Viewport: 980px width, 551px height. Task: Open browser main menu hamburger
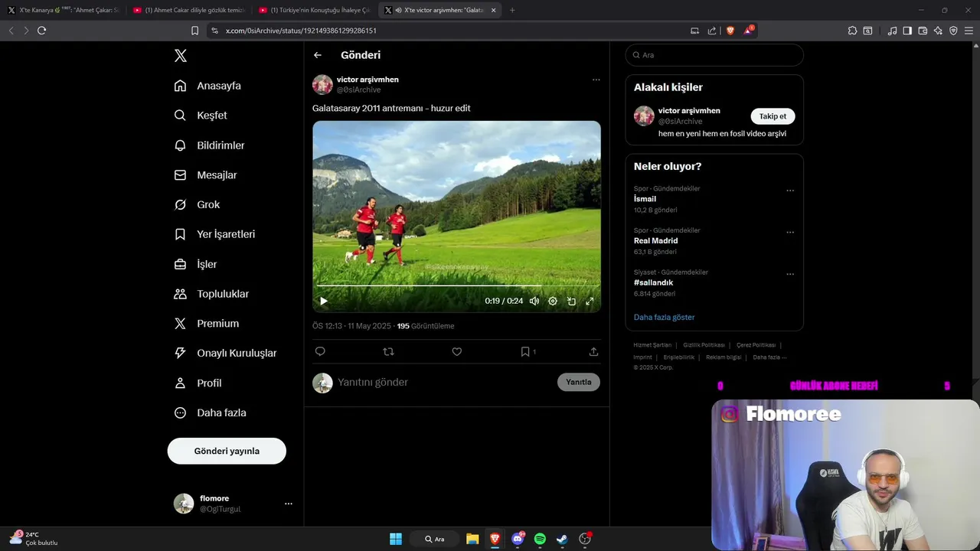coord(969,31)
